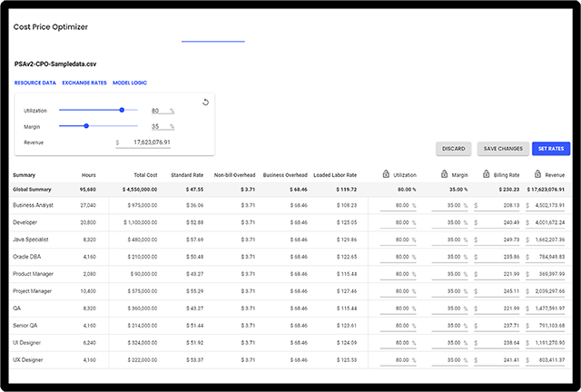This screenshot has width=581, height=392.
Task: Select the Project Manager row name
Action: [x=33, y=291]
